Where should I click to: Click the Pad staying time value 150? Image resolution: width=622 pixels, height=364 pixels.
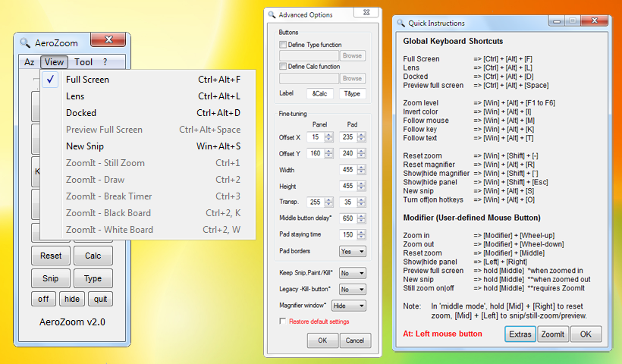coord(348,235)
